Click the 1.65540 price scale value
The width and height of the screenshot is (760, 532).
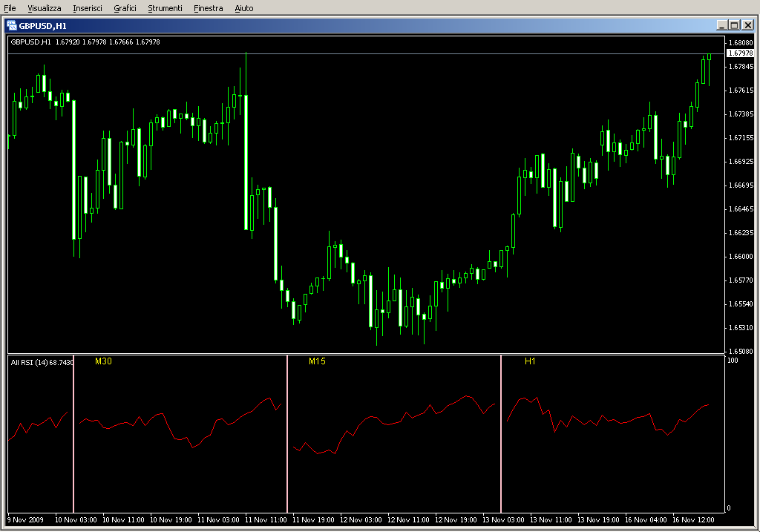coord(741,303)
